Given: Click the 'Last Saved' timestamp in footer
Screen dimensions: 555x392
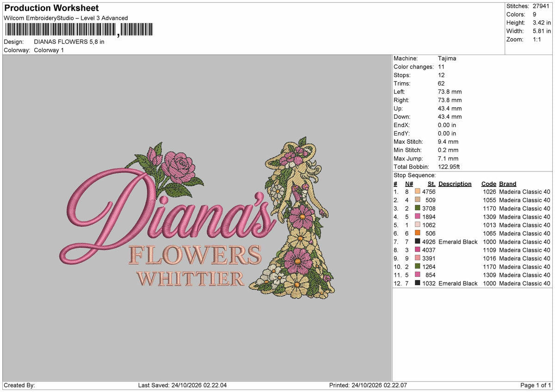Looking at the screenshot, I should (x=183, y=386).
